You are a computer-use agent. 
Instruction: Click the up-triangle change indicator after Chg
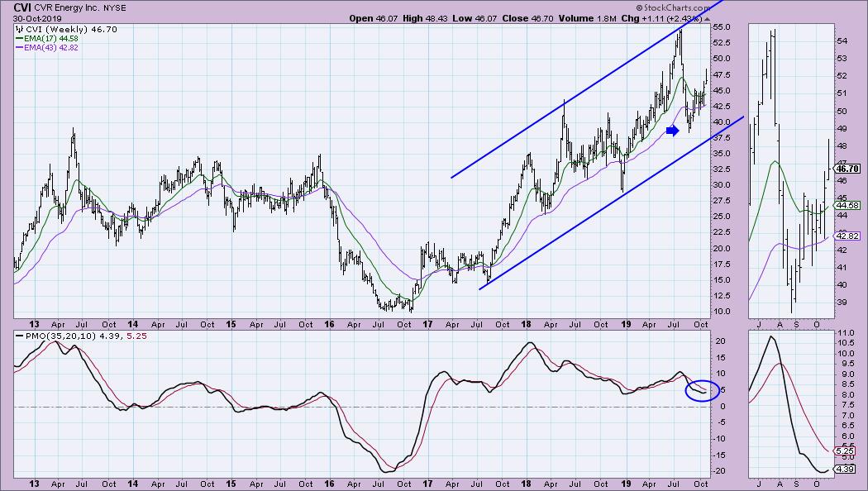click(706, 19)
